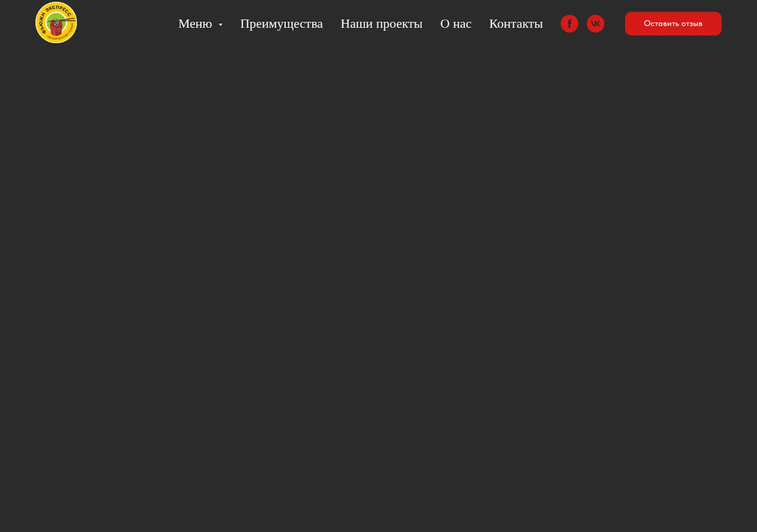757x532 pixels.
Task: Select Контакты in the navigation bar
Action: (516, 24)
